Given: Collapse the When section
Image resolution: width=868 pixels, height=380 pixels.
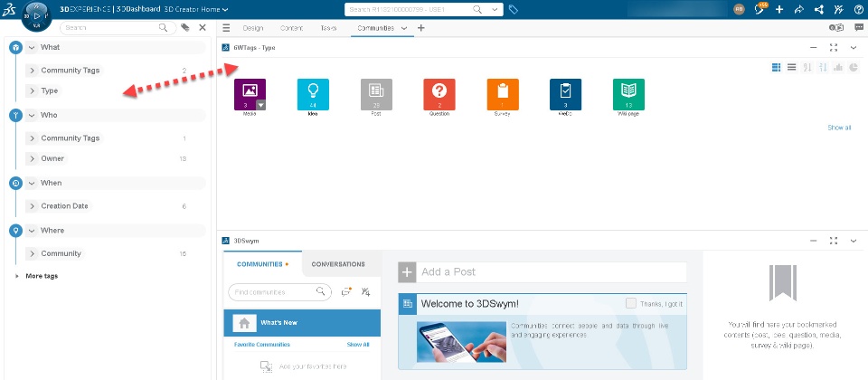Looking at the screenshot, I should tap(32, 183).
